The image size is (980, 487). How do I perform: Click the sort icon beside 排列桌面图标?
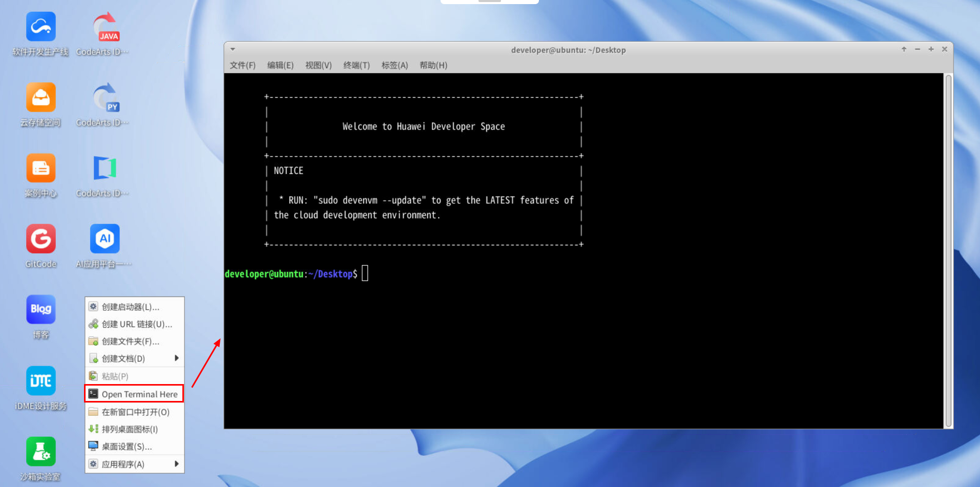(93, 429)
